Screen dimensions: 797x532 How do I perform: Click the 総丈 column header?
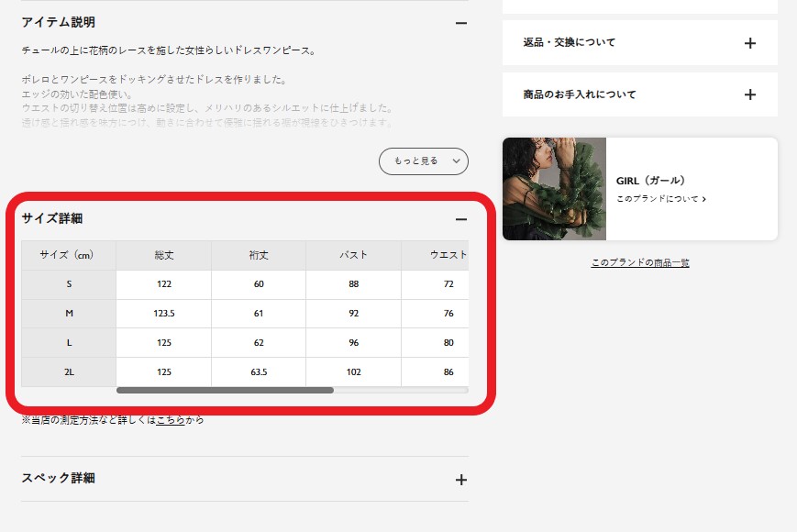(x=163, y=255)
